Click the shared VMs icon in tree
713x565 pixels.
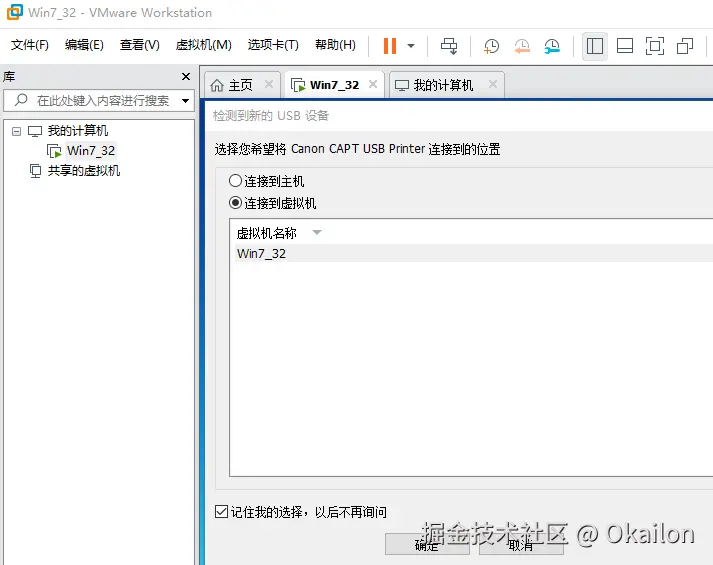click(35, 171)
